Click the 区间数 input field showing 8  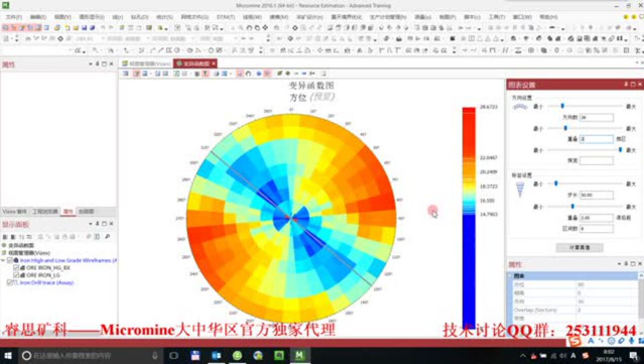point(596,229)
